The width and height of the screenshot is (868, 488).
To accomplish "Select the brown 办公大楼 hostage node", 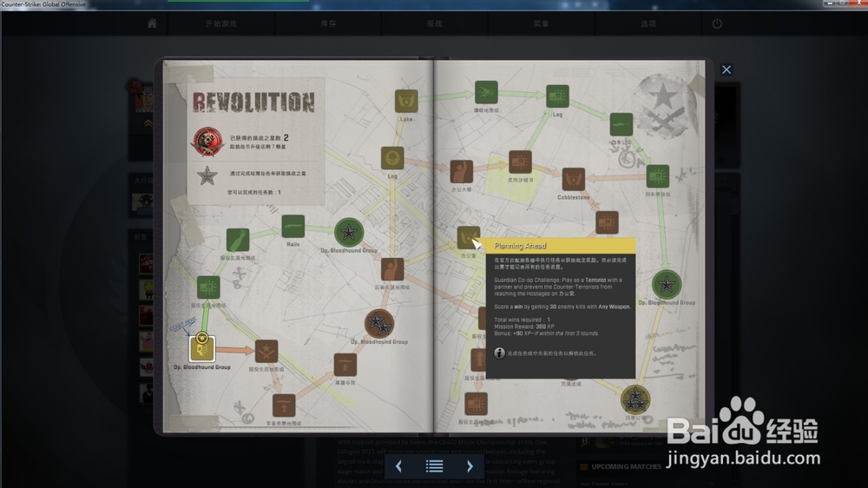I will click(461, 172).
